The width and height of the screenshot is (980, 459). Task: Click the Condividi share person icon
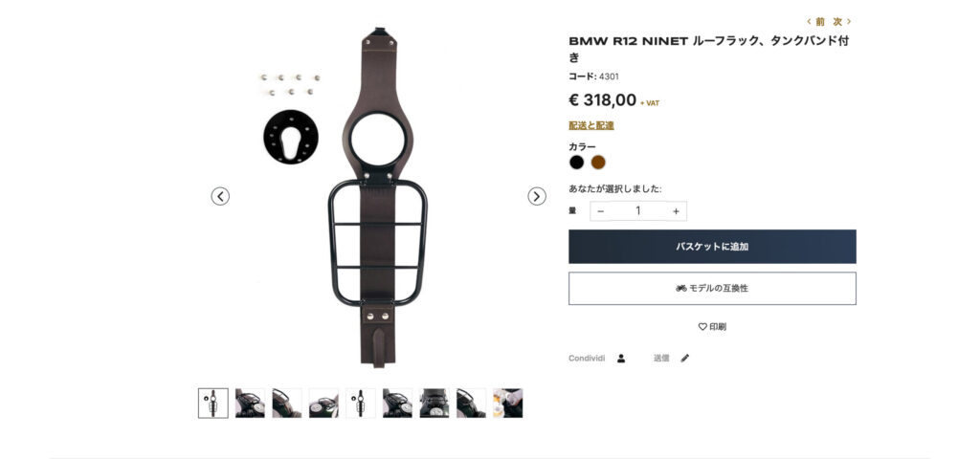point(621,359)
